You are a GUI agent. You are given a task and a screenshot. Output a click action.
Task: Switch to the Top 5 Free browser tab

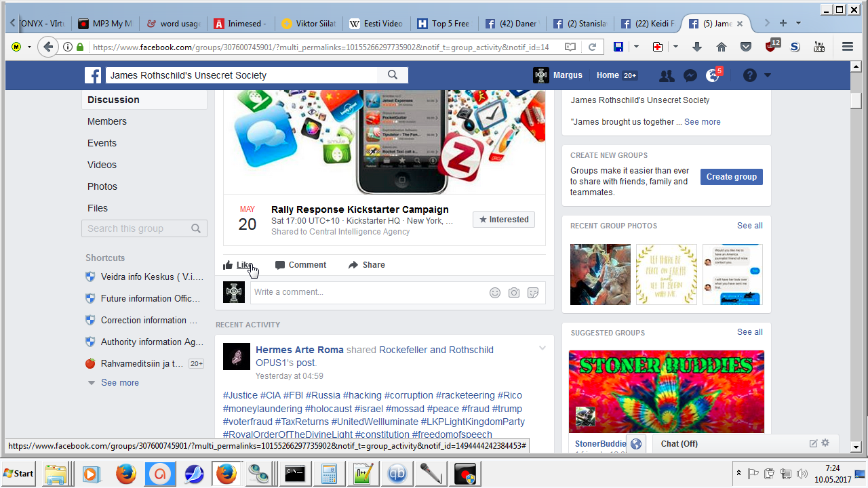pos(444,24)
